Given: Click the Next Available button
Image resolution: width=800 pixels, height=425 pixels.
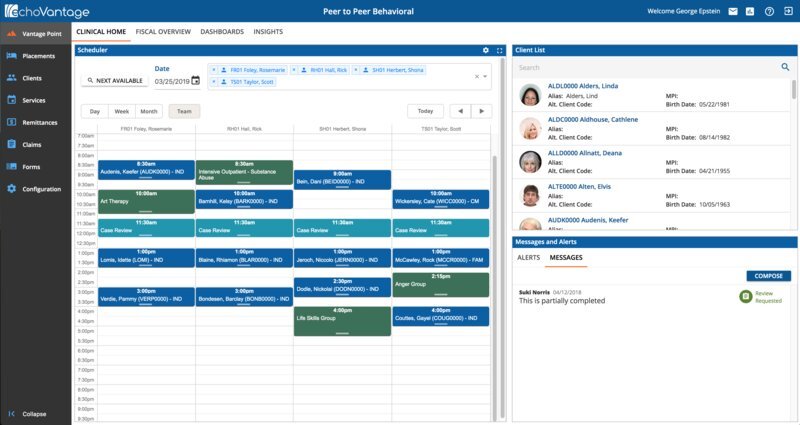Looking at the screenshot, I should pyautogui.click(x=115, y=80).
